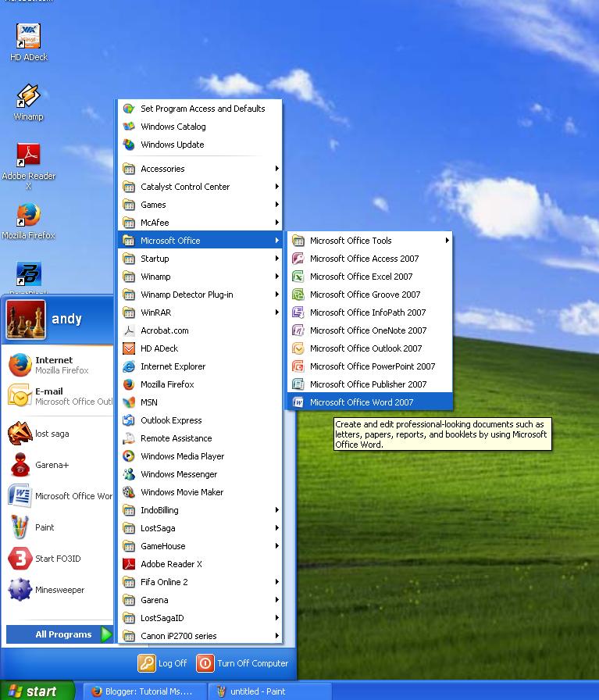Click the Windows Update icon
The width and height of the screenshot is (599, 700).
[x=129, y=145]
